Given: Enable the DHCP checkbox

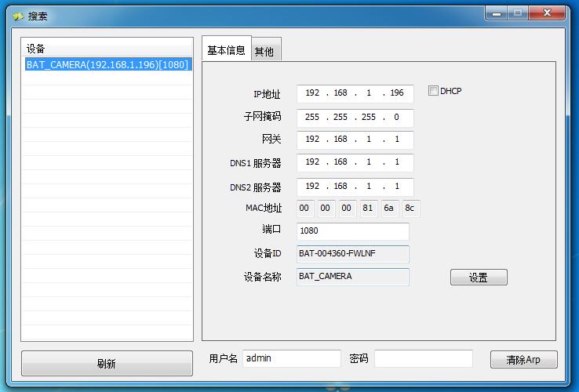Looking at the screenshot, I should pyautogui.click(x=433, y=90).
